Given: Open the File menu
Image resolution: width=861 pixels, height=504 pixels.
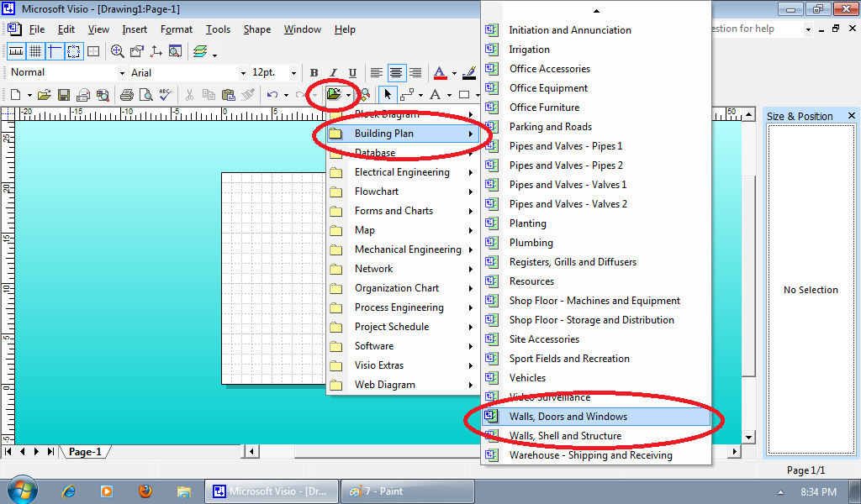Looking at the screenshot, I should click(x=37, y=29).
